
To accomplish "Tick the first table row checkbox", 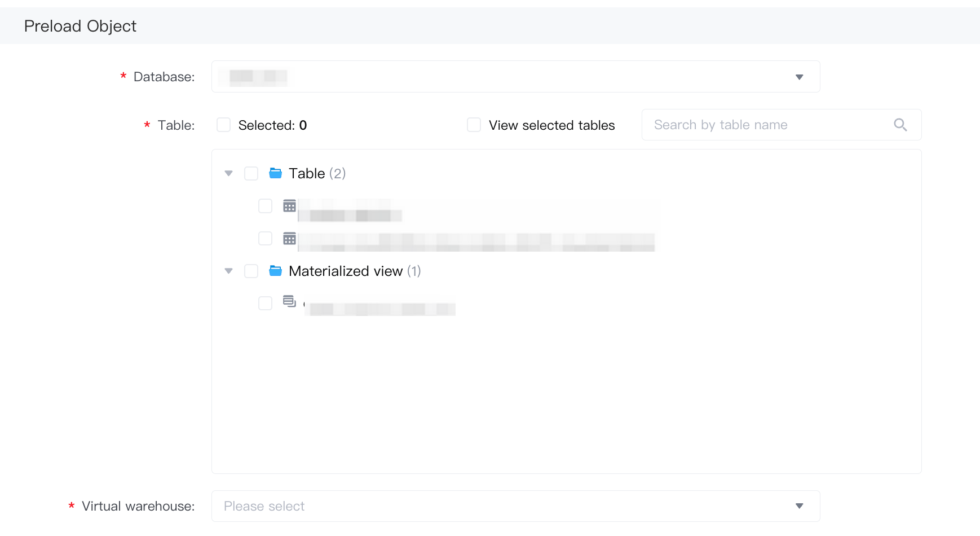I will (x=265, y=206).
